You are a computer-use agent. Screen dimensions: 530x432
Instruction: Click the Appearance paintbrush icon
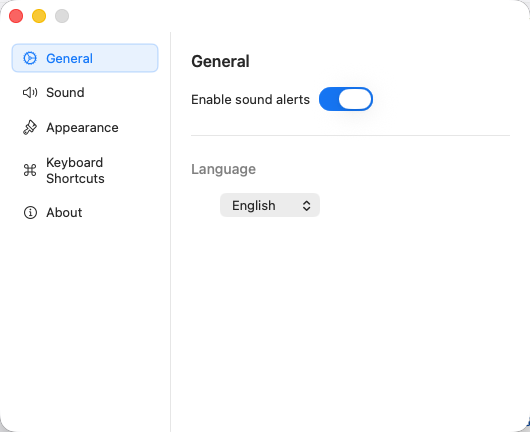pos(30,127)
